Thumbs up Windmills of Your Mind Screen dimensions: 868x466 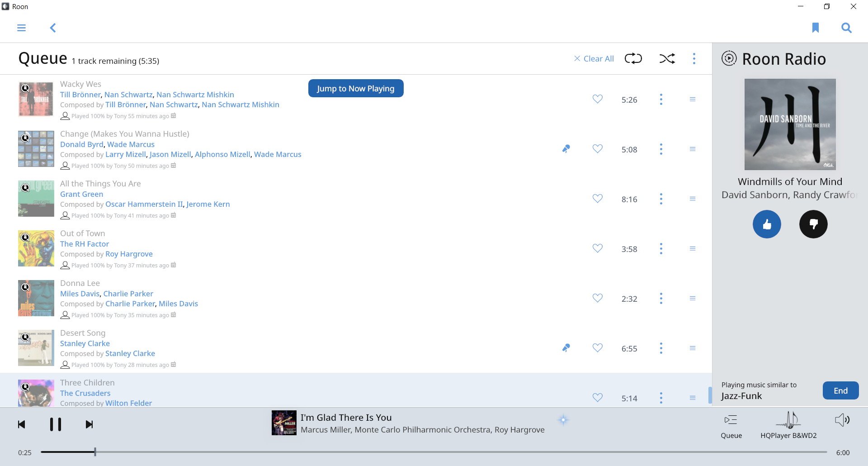pos(767,224)
